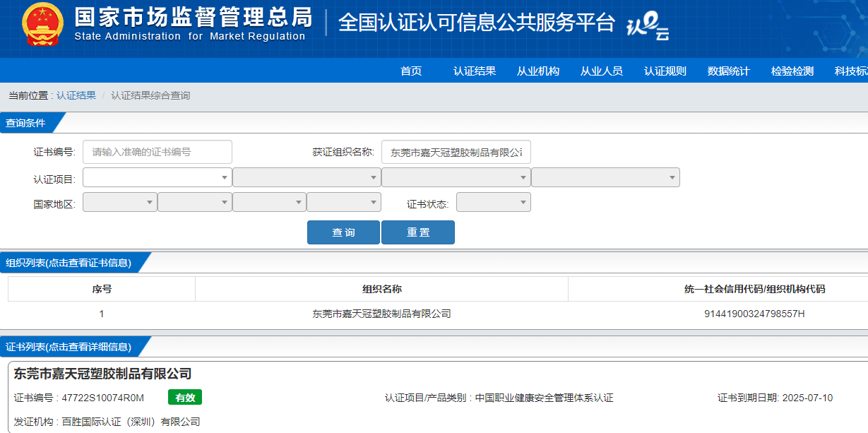
Task: Open the first 认证项目 dropdown
Action: click(x=157, y=177)
